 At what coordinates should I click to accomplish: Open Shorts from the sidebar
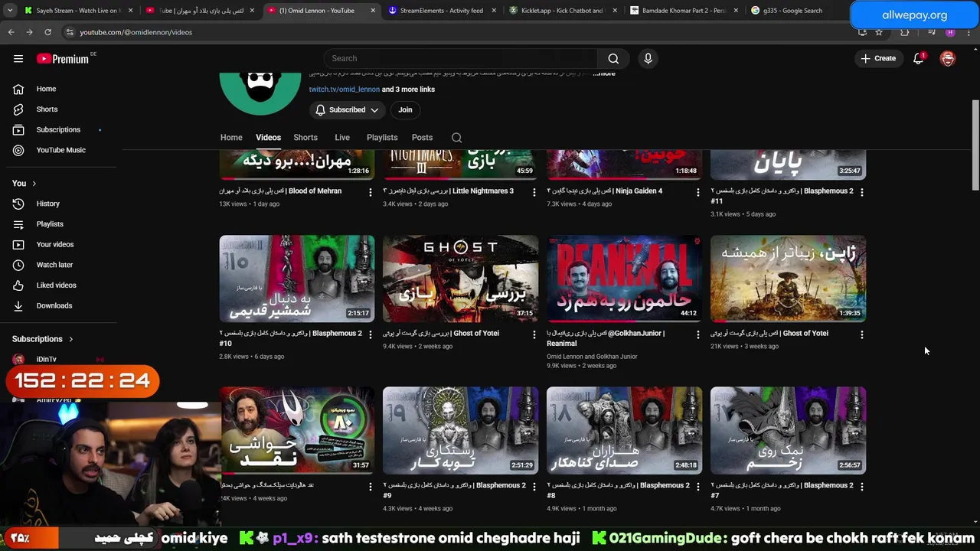[x=46, y=109]
